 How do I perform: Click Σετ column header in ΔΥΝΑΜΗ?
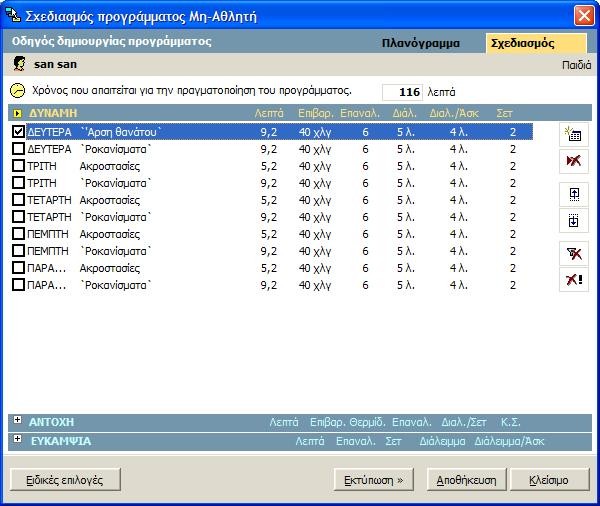tap(504, 113)
